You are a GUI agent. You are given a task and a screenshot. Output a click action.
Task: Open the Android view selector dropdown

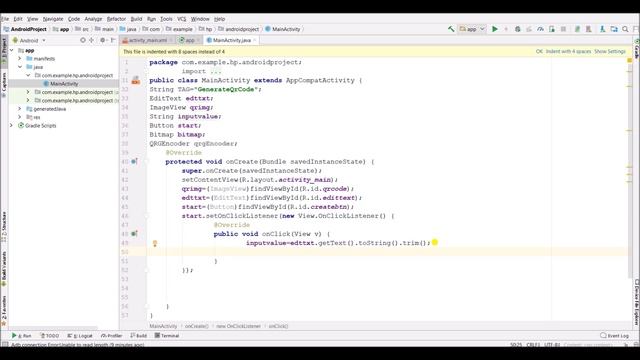pos(29,40)
